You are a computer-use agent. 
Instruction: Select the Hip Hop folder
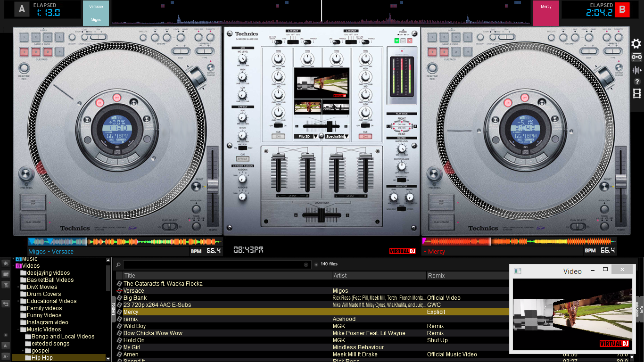click(42, 358)
